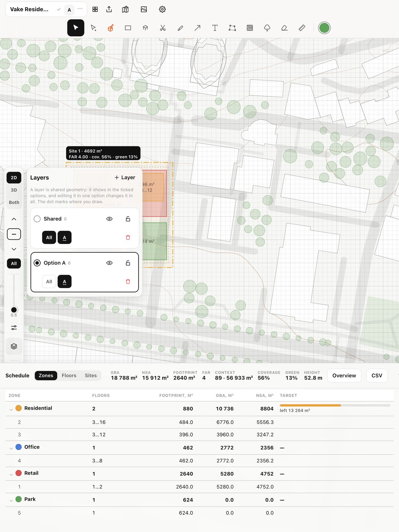
Task: Collapse the Retail zone row
Action: [x=11, y=474]
